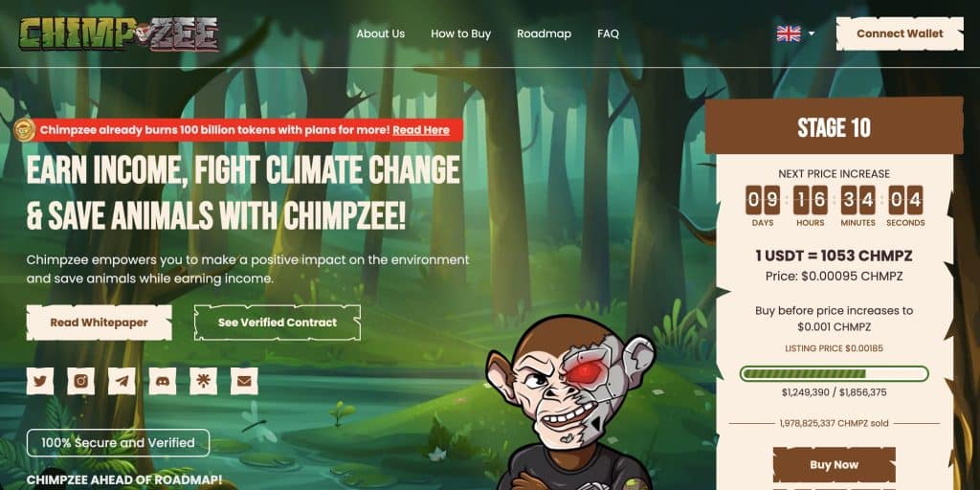Click the Chimpzee logo in header
Viewport: 980px width, 490px height.
(119, 33)
